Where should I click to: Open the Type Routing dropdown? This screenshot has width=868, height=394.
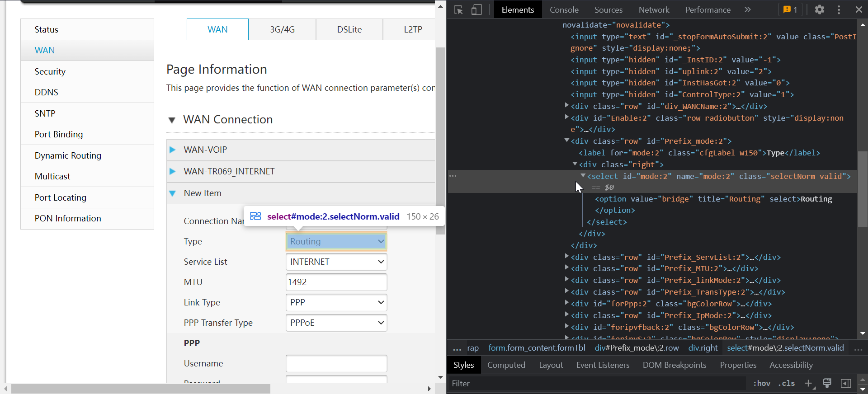(336, 241)
